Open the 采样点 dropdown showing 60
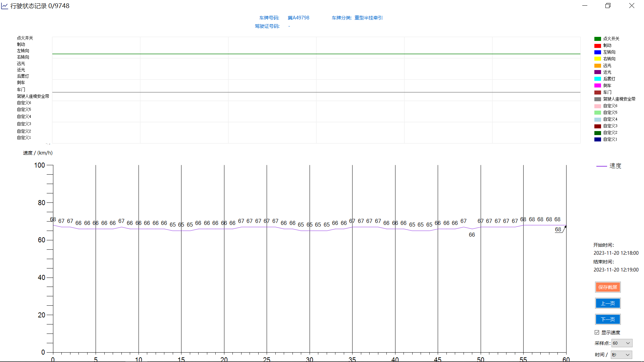This screenshot has width=644, height=362. (x=622, y=343)
